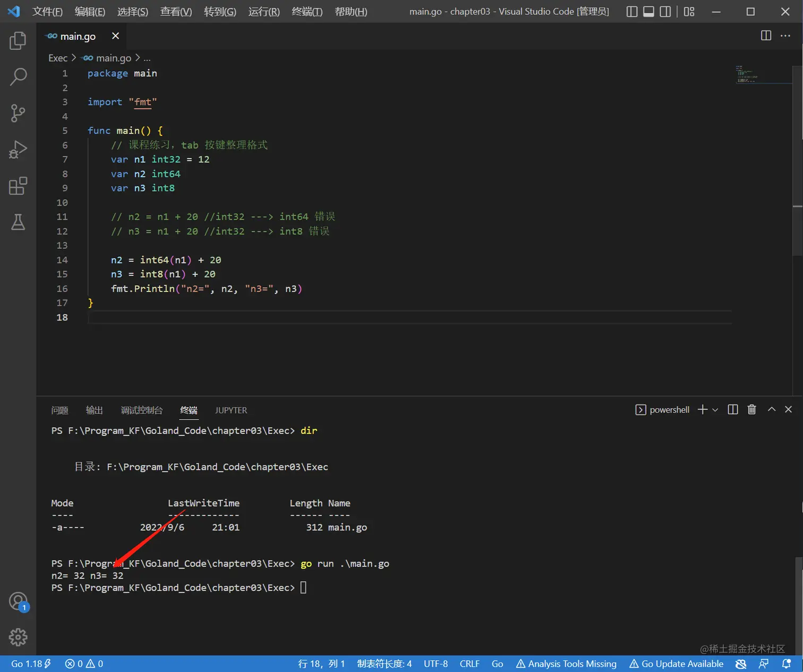Change language mode from Go indicator
Screen dimensions: 803x672
click(x=498, y=664)
